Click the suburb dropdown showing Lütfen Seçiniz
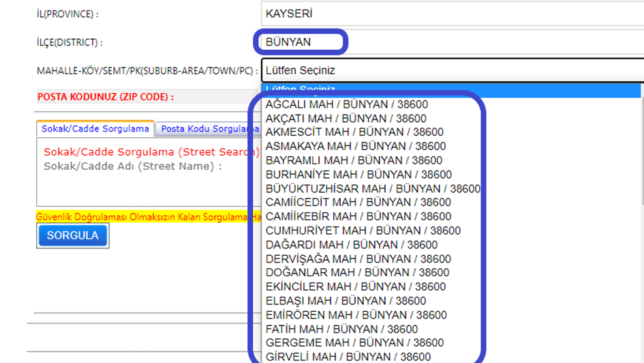 [x=450, y=70]
